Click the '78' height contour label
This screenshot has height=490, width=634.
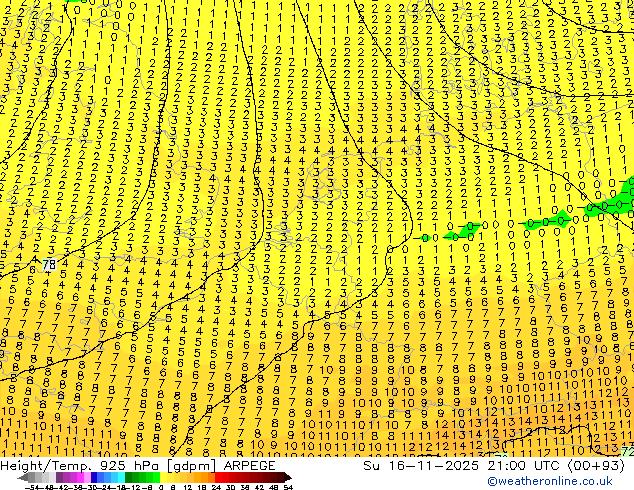point(49,265)
